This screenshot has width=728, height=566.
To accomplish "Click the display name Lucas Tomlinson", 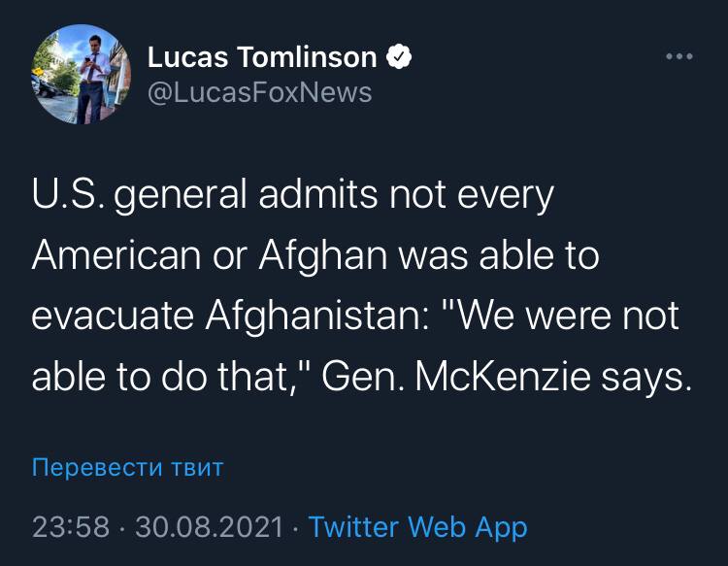I will tap(262, 58).
